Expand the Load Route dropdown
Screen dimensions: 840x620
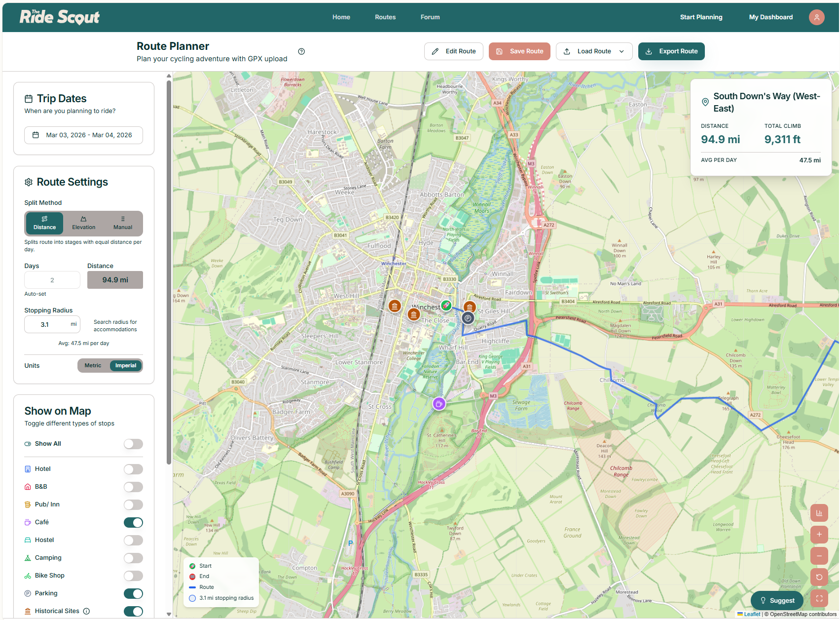[594, 51]
